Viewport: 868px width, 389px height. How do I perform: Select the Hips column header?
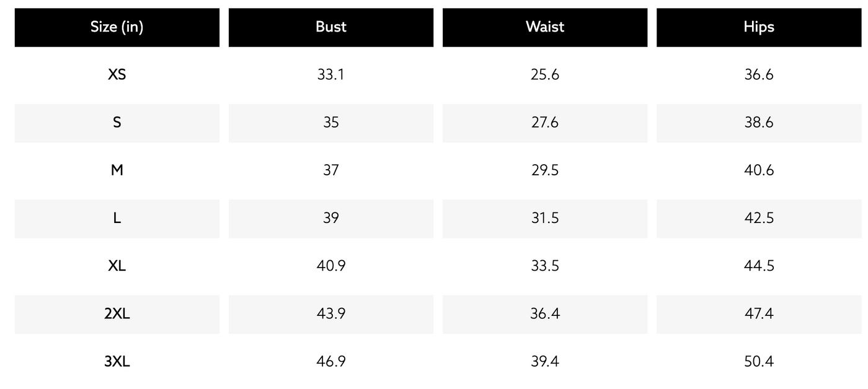759,27
